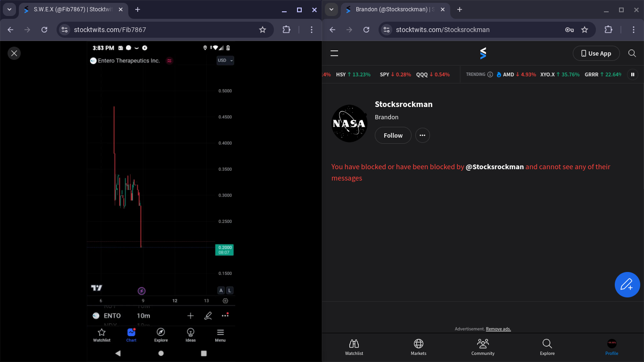Click the lightning bolt event marker on chart
This screenshot has width=644, height=362.
(x=141, y=291)
